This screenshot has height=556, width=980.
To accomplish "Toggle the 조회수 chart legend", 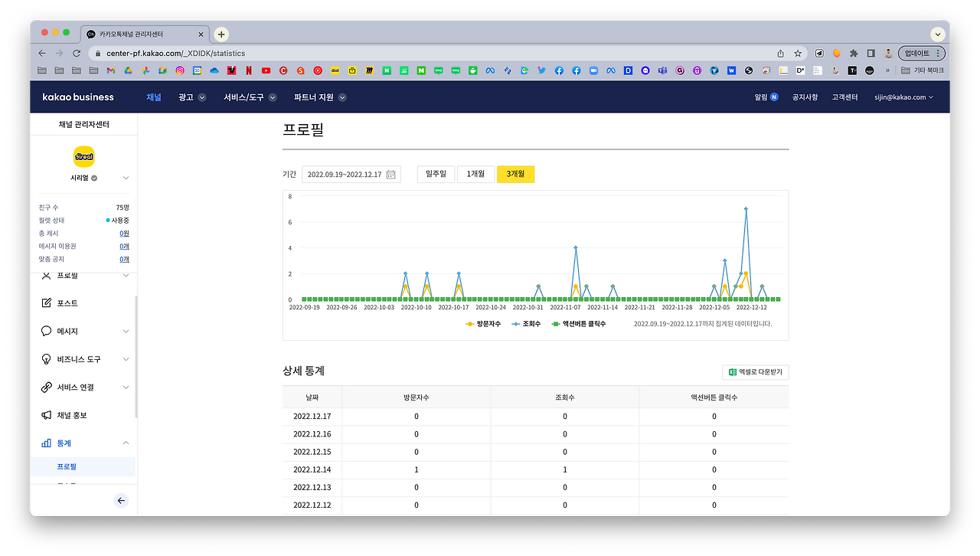I will tap(526, 324).
